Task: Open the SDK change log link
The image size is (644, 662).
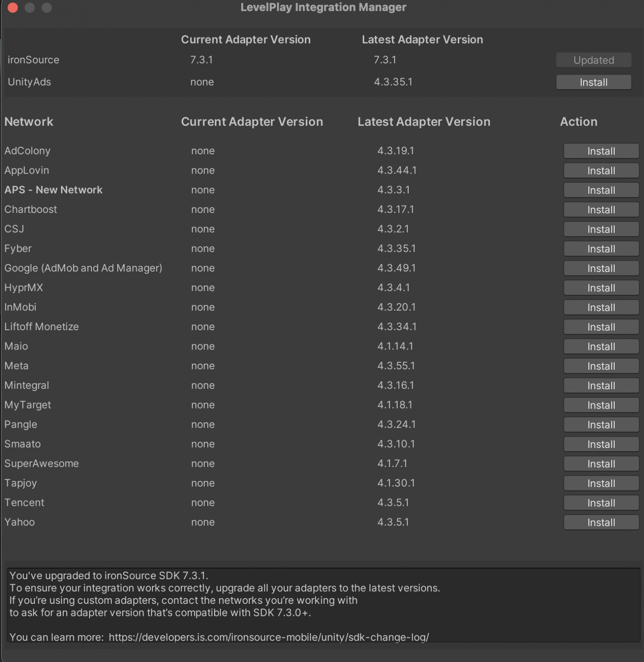Action: (270, 637)
